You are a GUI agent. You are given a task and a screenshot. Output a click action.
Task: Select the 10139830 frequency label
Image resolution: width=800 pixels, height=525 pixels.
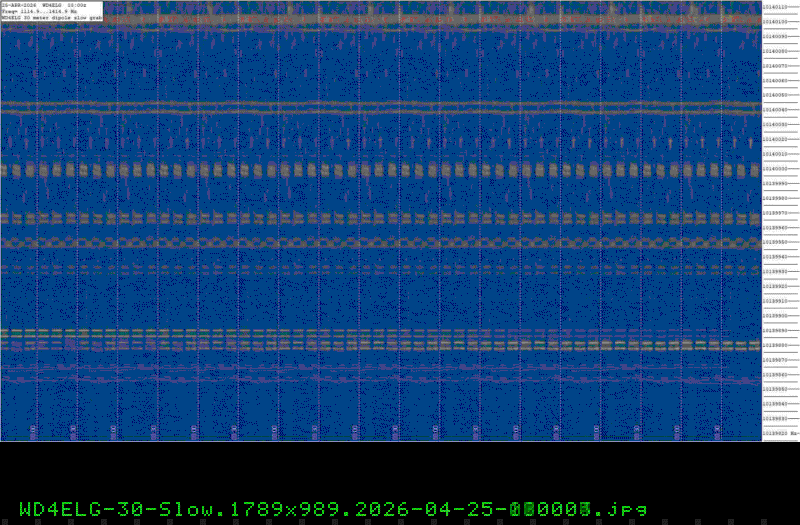(x=774, y=419)
